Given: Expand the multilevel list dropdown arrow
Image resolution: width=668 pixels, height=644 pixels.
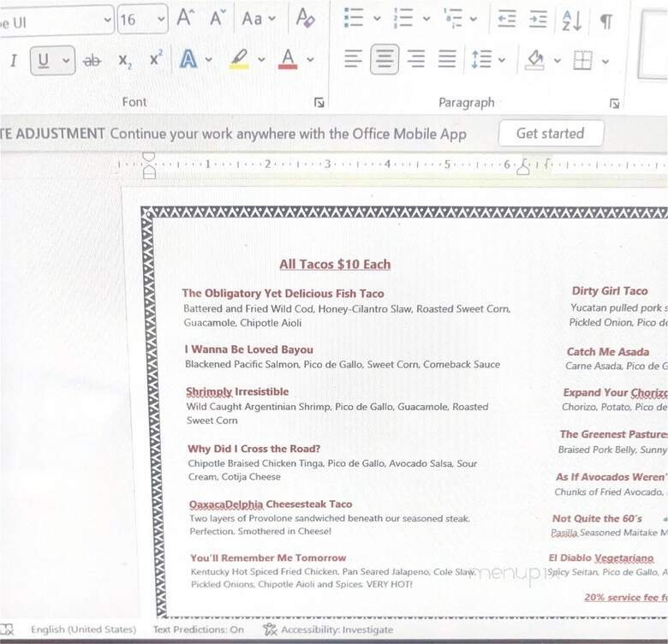Looking at the screenshot, I should pos(474,19).
